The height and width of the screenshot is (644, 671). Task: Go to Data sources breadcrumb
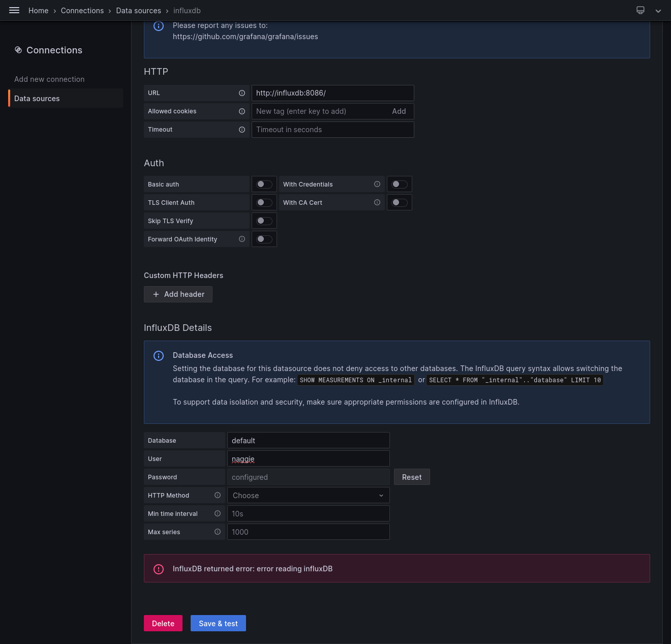click(x=138, y=11)
